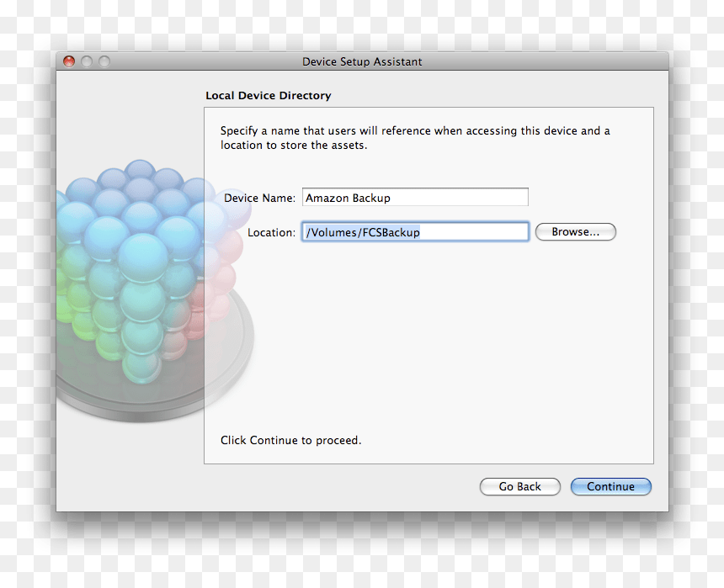Focus the Location path field
724x588 pixels.
pyautogui.click(x=415, y=231)
